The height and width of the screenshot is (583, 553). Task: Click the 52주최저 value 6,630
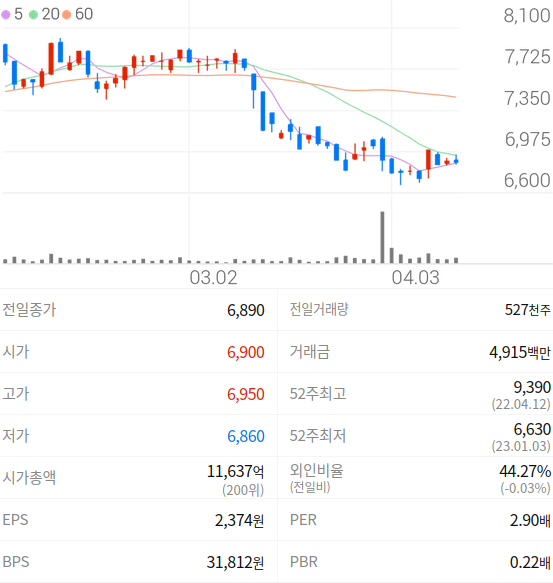click(x=532, y=429)
